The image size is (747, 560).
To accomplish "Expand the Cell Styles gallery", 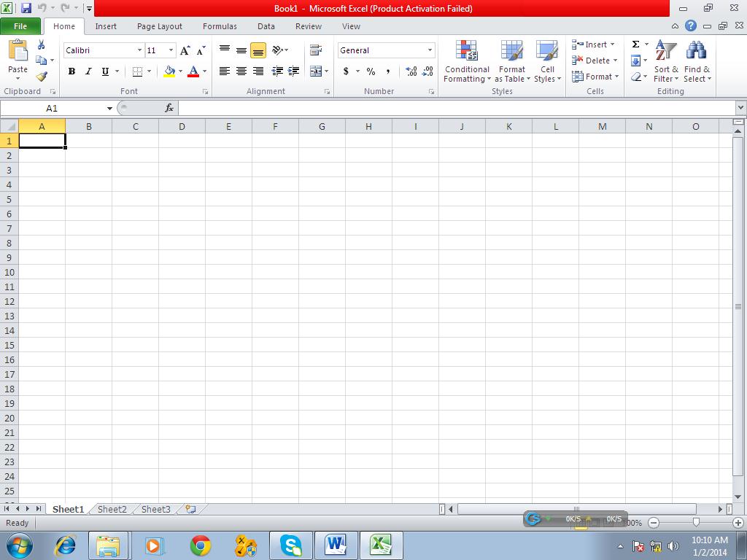I will click(547, 62).
